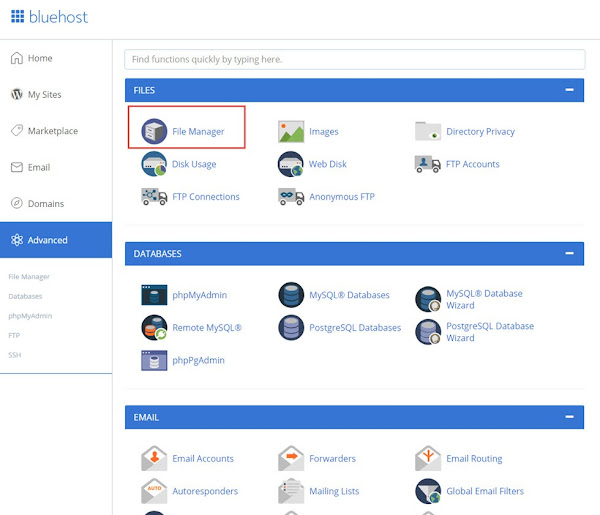Click the Directory Privacy text link
The height and width of the screenshot is (515, 600).
point(480,132)
